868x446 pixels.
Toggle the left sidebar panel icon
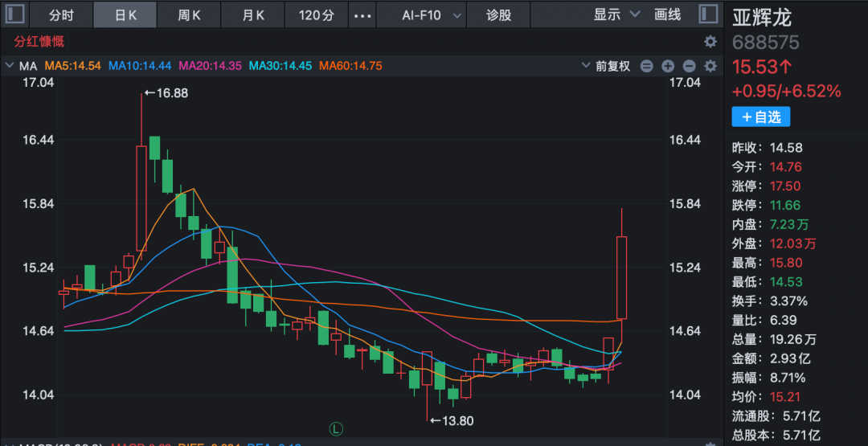pos(14,14)
